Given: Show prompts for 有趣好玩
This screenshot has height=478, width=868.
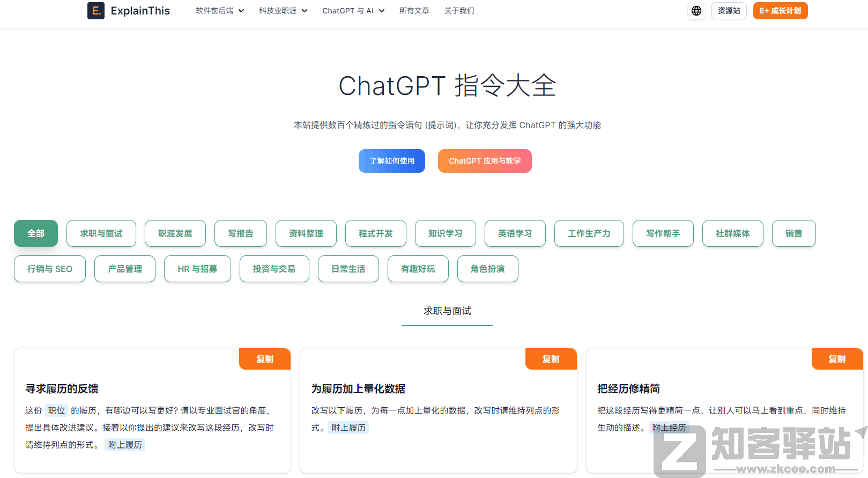Looking at the screenshot, I should pos(418,269).
